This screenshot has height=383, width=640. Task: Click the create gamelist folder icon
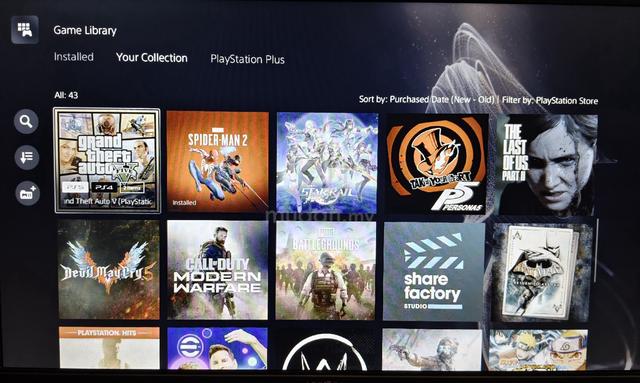point(27,193)
